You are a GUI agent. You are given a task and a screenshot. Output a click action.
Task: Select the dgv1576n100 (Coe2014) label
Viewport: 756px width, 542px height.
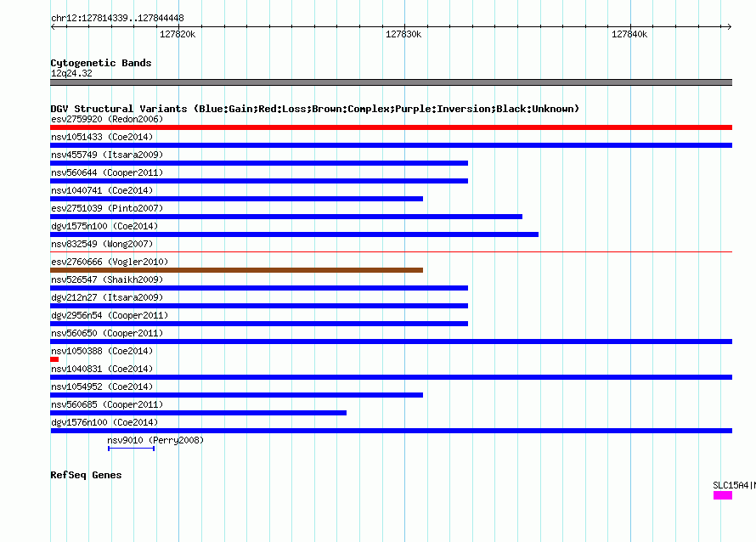[x=104, y=422]
